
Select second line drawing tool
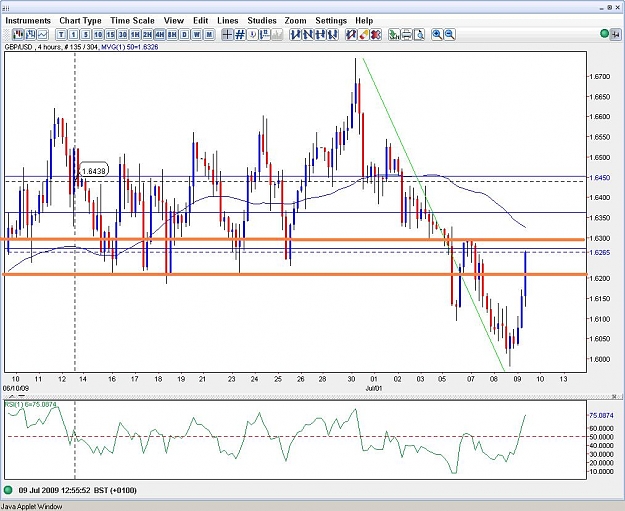point(308,35)
